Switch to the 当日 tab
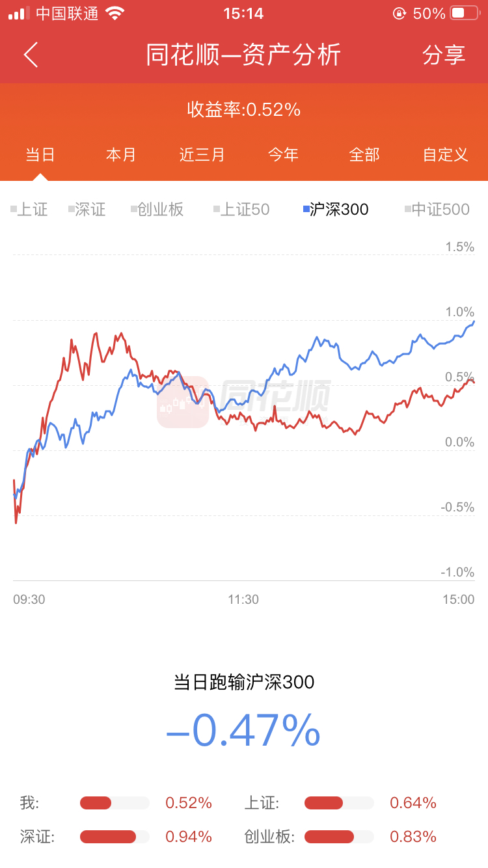This screenshot has height=868, width=488. click(40, 155)
